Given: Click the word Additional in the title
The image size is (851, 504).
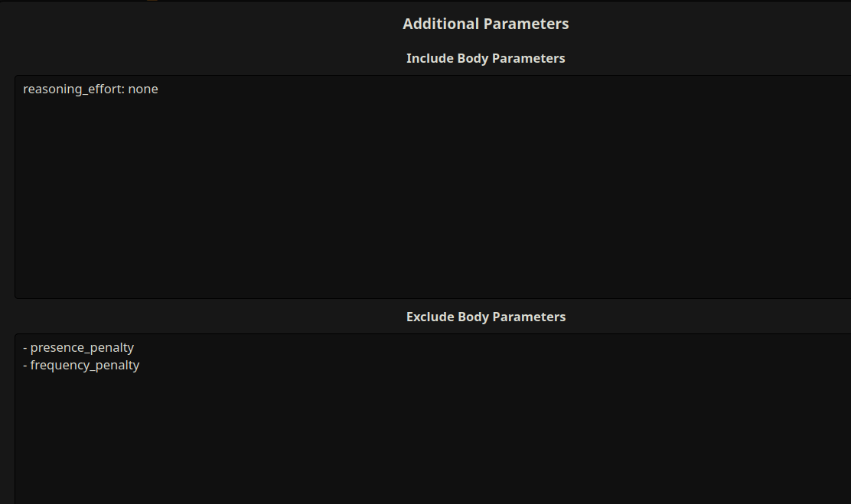Looking at the screenshot, I should point(441,24).
